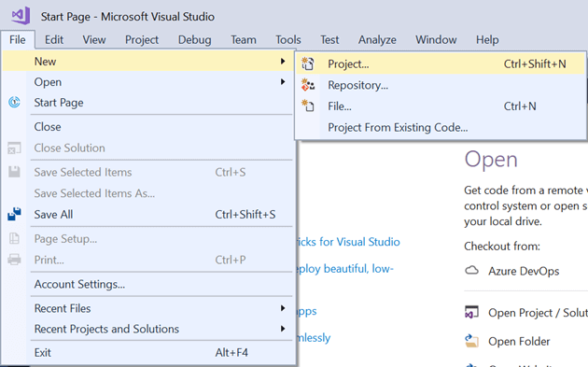Click the Alt+F4 shortcut text

coord(231,352)
